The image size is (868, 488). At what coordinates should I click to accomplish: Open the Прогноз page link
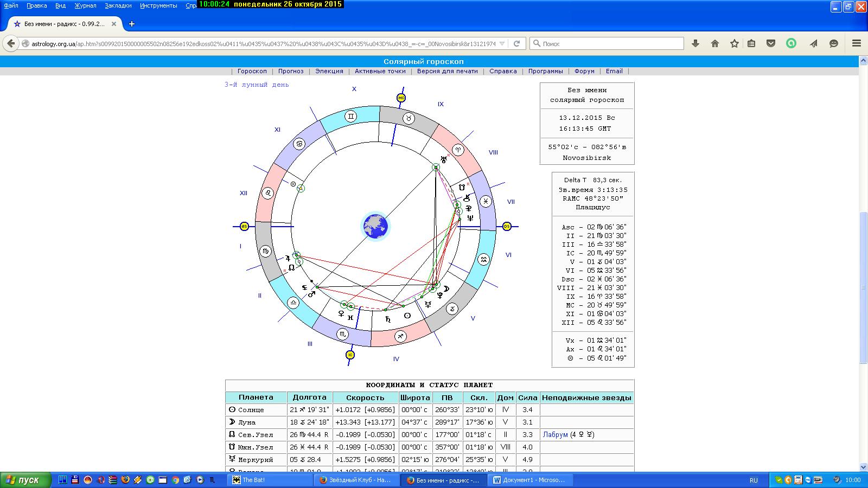click(291, 71)
